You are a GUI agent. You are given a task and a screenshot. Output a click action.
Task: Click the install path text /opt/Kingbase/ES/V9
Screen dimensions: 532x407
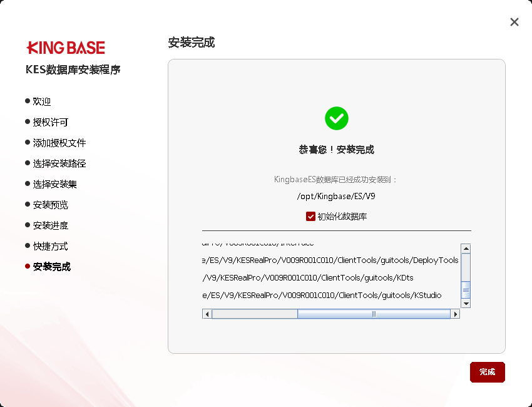tap(336, 196)
